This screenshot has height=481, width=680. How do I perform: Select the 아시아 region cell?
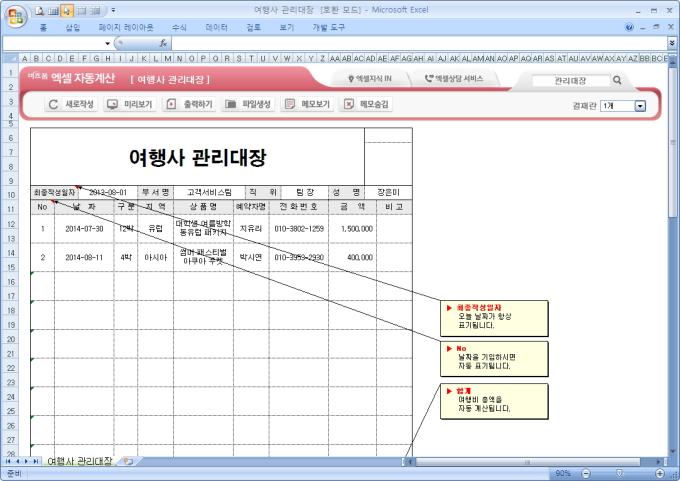pos(155,257)
